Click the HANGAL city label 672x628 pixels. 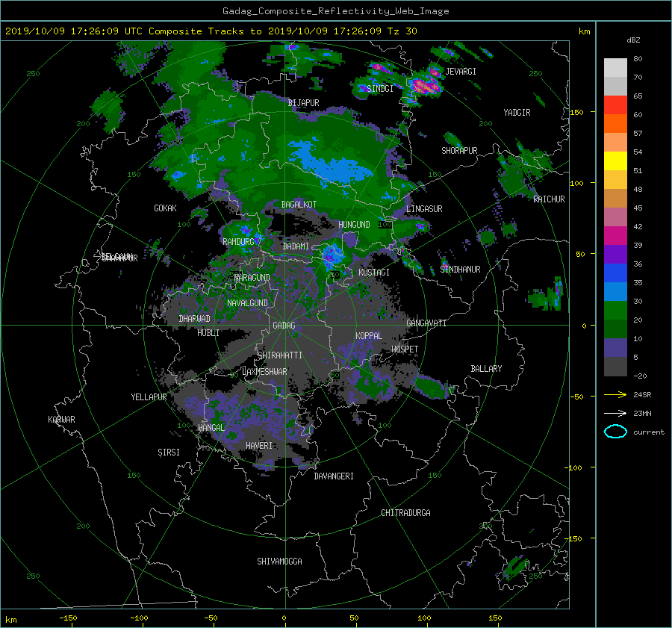211,428
